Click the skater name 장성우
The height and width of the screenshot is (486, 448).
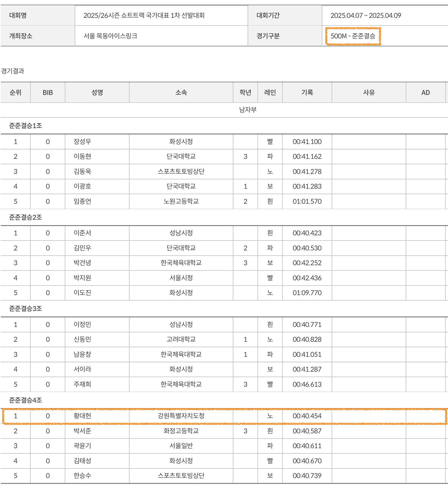tap(82, 142)
